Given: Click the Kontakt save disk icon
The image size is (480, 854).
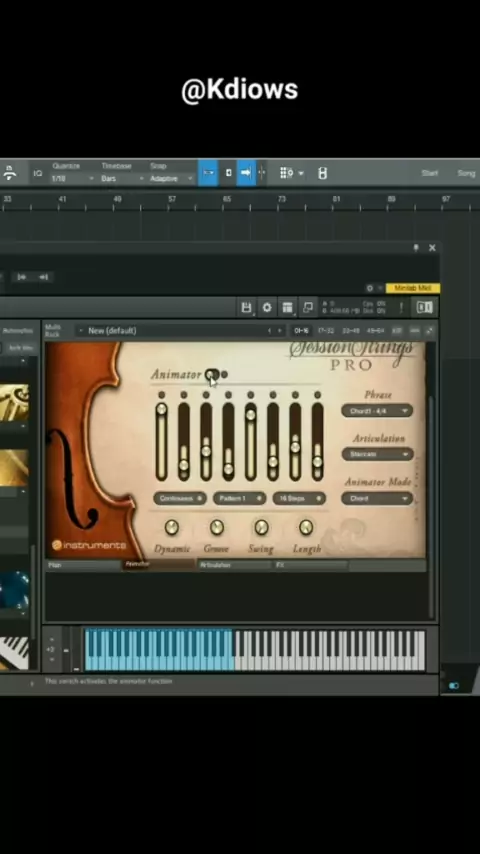Looking at the screenshot, I should coord(246,307).
